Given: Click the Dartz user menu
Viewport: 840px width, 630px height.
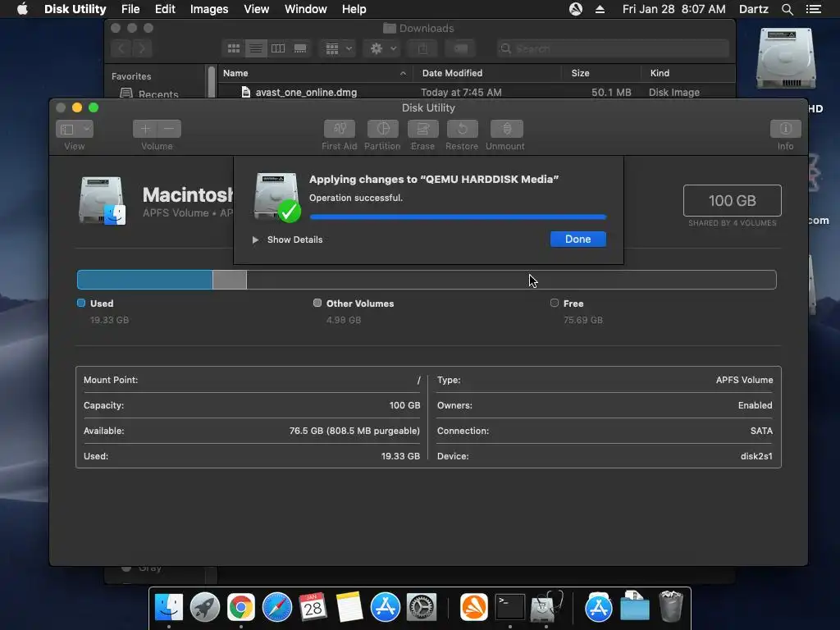Looking at the screenshot, I should coord(753,9).
